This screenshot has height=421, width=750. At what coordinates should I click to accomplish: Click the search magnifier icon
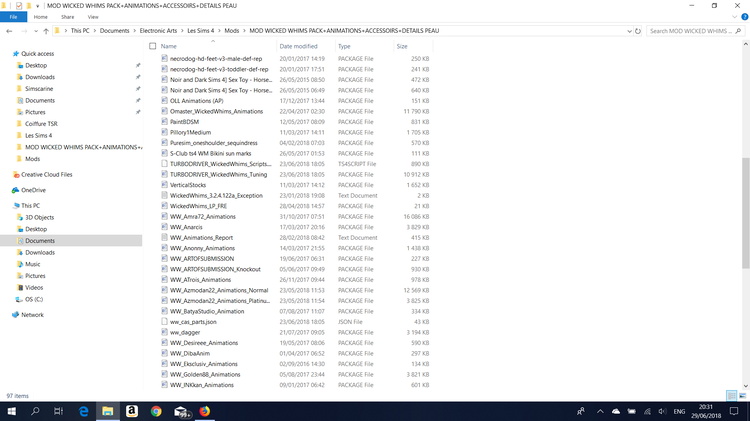(738, 31)
